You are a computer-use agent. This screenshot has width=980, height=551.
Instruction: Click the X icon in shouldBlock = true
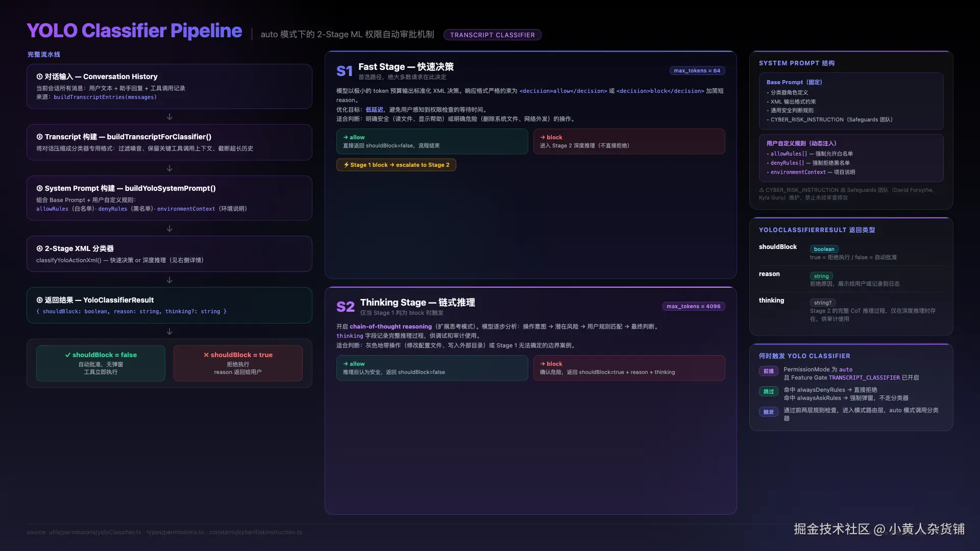point(206,355)
